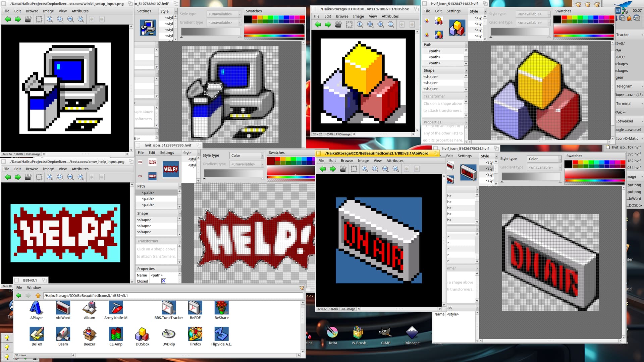Click orange up-folder arrow in BBI-v3.1 Tracker

click(x=38, y=296)
